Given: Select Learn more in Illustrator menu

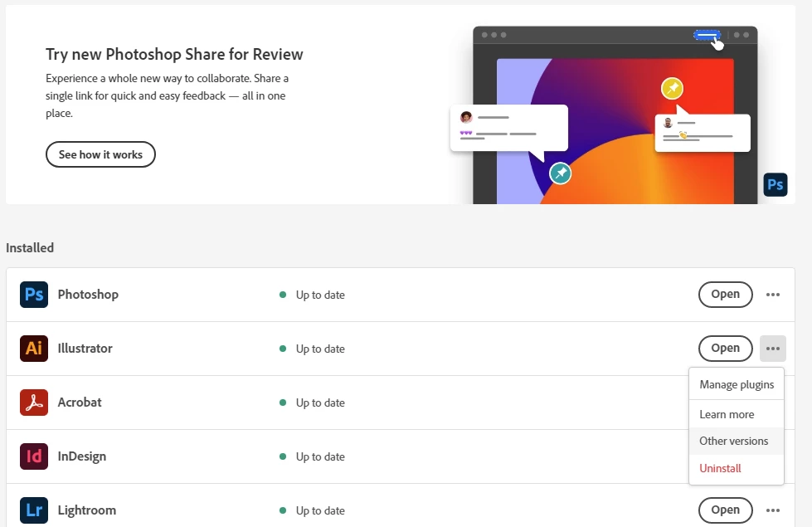Looking at the screenshot, I should (737, 414).
